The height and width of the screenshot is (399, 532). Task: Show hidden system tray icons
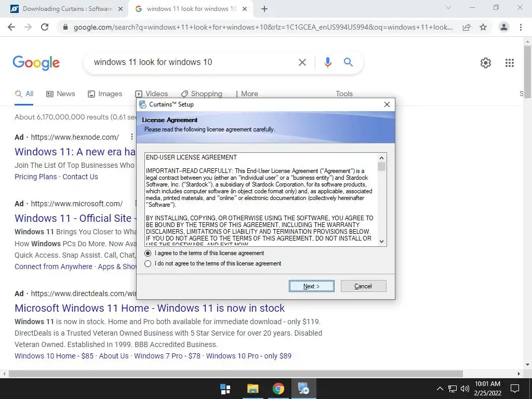tap(440, 389)
